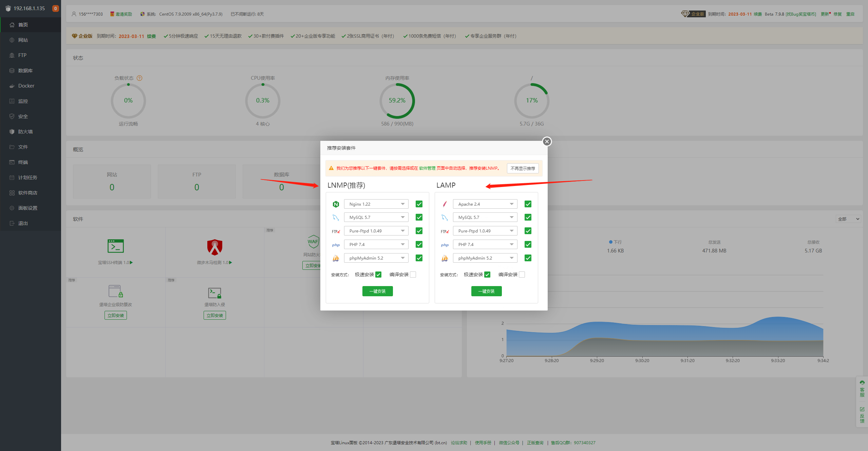
Task: Toggle LNMP 极速安装 checkbox
Action: [x=381, y=274]
